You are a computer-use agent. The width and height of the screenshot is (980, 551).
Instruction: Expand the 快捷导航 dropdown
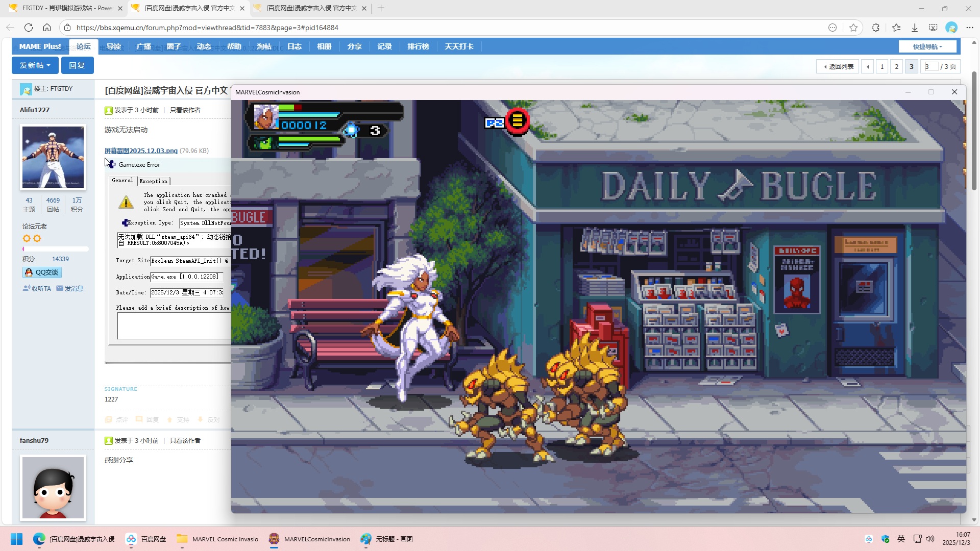(x=927, y=46)
